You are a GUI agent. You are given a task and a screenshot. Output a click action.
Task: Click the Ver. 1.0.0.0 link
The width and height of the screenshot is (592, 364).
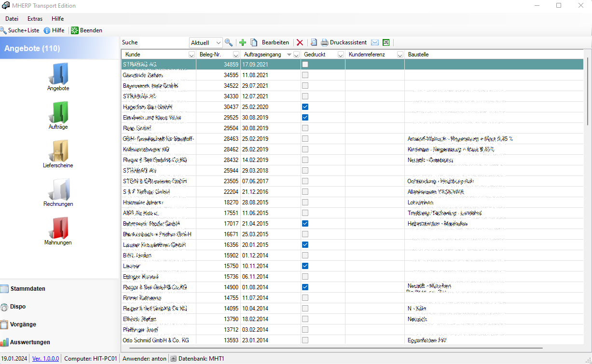pos(45,359)
